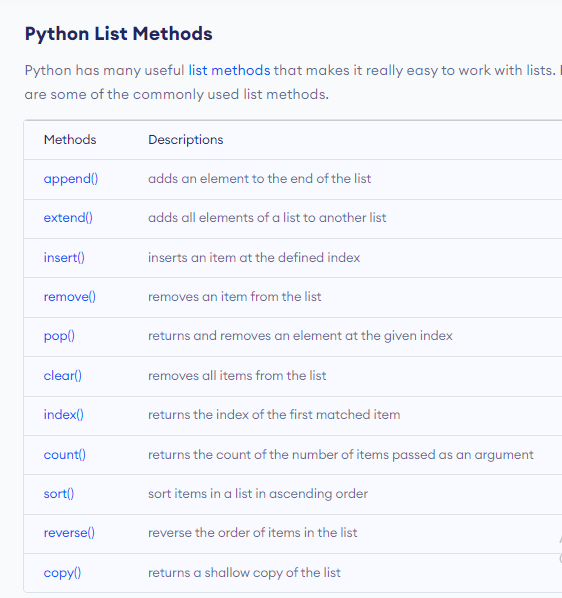Open the reverse() method link
Viewport: 562px width, 598px height.
tap(69, 532)
